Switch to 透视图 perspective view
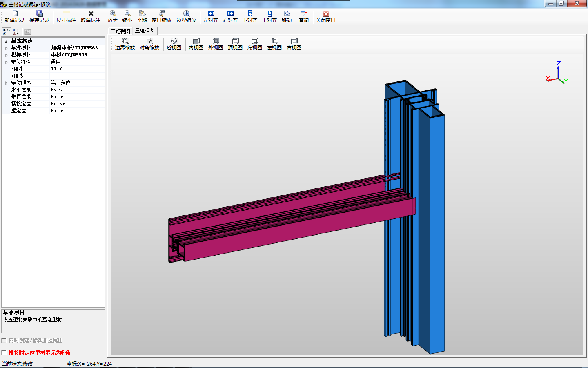Viewport: 588px width, 368px height. (x=174, y=44)
